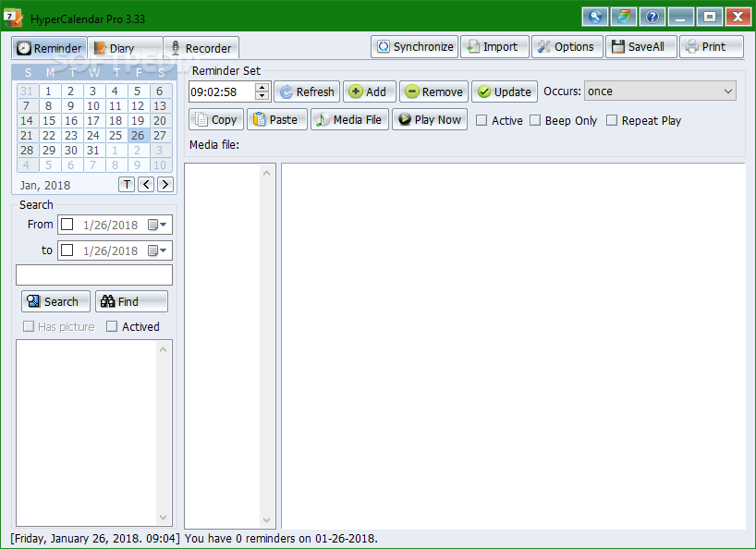Click the Paste button
756x549 pixels.
click(x=276, y=119)
